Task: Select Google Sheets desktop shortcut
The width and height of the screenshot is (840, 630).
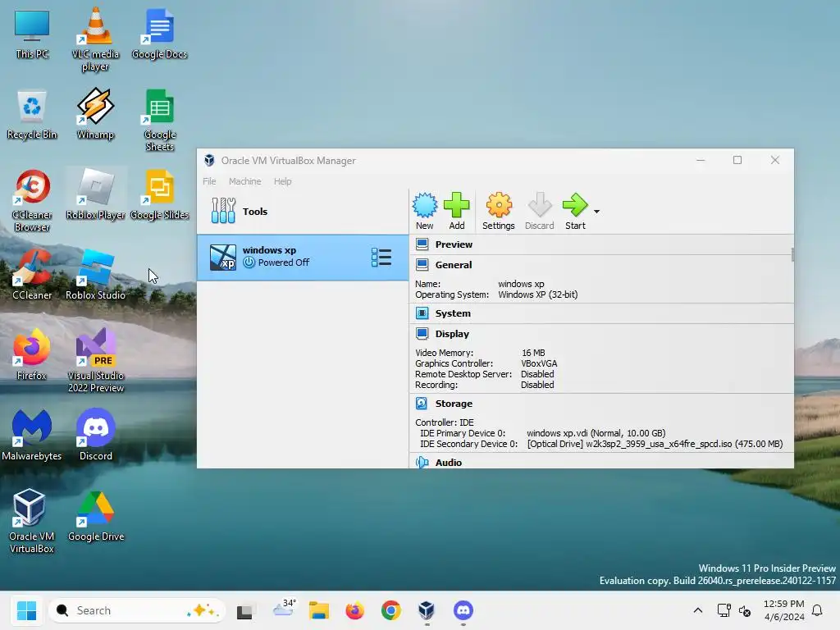Action: (159, 120)
